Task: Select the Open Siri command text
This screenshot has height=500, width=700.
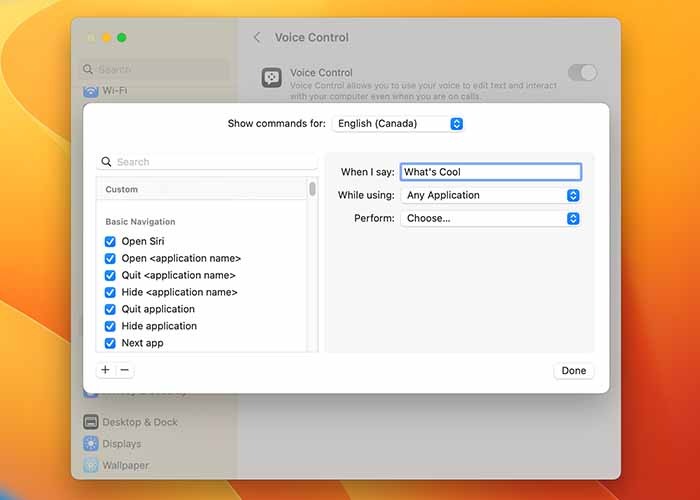Action: tap(143, 242)
